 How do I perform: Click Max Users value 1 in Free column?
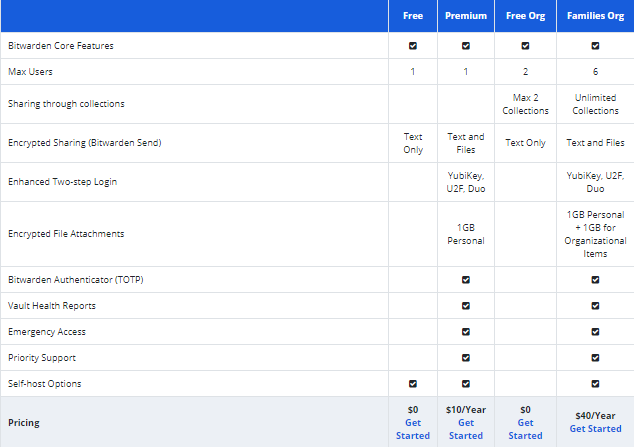412,72
